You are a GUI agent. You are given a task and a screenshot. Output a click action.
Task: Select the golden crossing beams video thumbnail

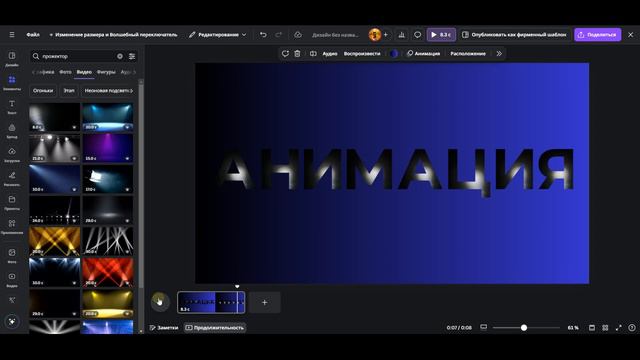point(55,241)
